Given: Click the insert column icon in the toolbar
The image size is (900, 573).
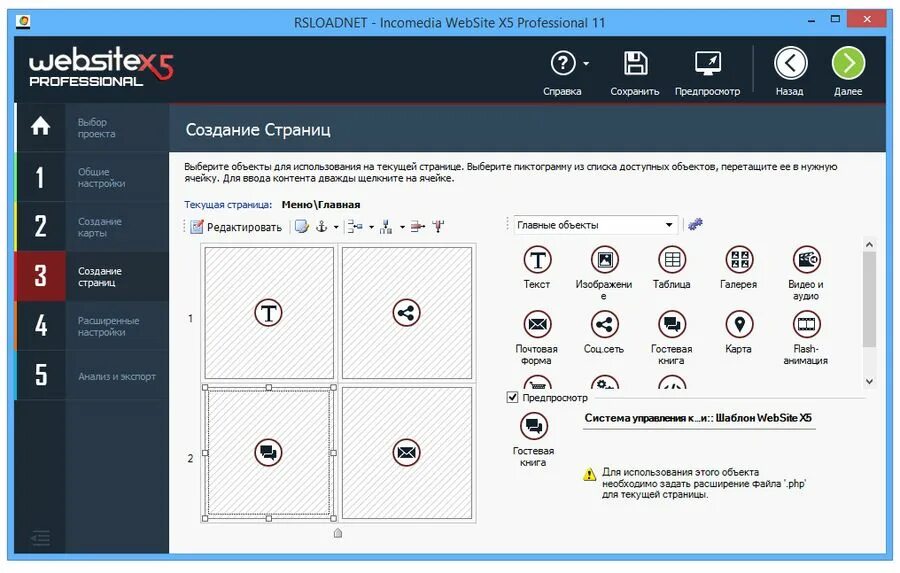Looking at the screenshot, I should click(x=386, y=227).
